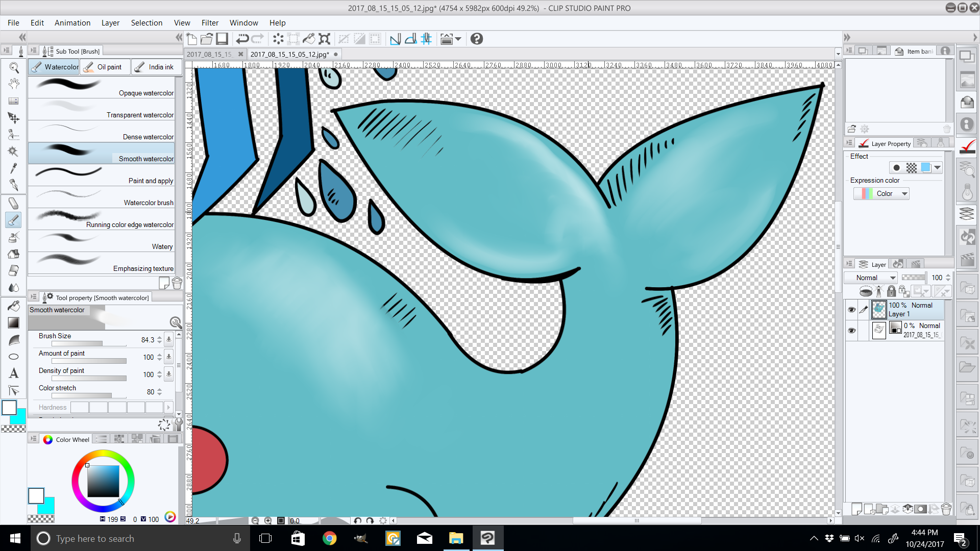Click the Scale/Rotate transform icon in command bar
This screenshot has width=980, height=551.
coord(324,39)
